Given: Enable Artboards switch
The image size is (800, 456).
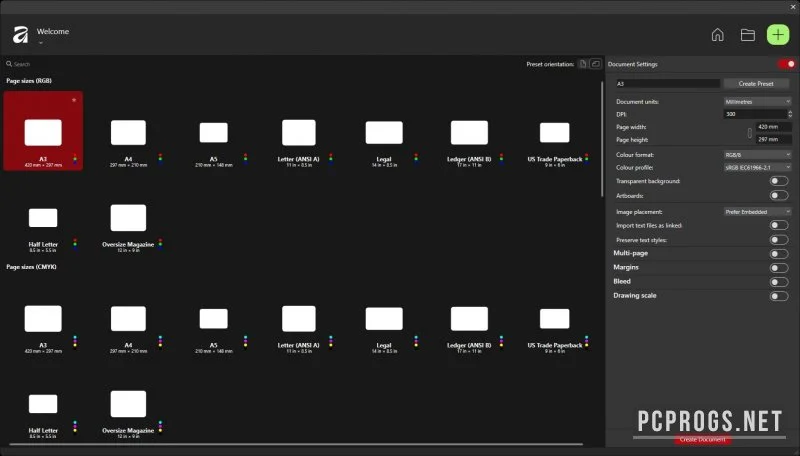Looking at the screenshot, I should coord(779,195).
